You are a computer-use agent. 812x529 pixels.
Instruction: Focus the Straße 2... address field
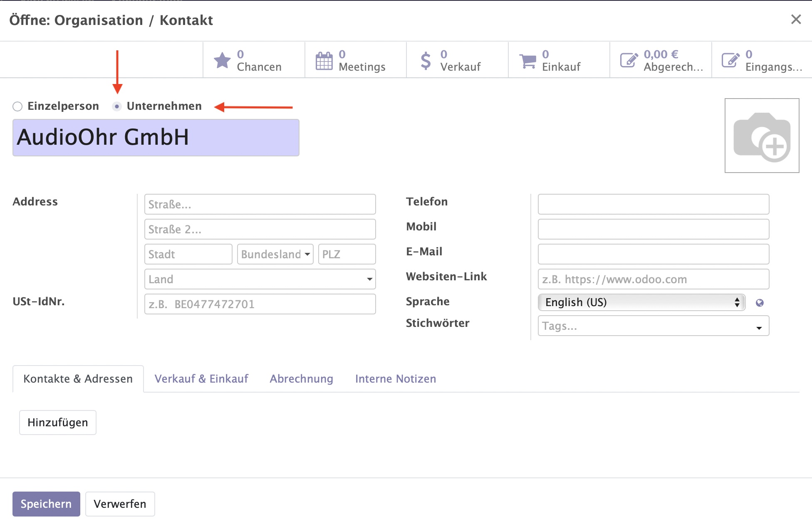pyautogui.click(x=260, y=229)
